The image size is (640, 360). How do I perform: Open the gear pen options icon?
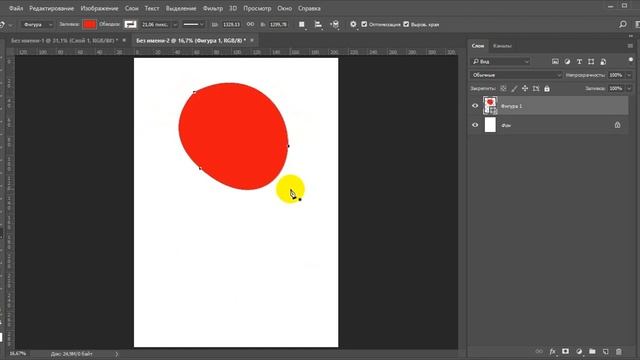click(x=353, y=24)
